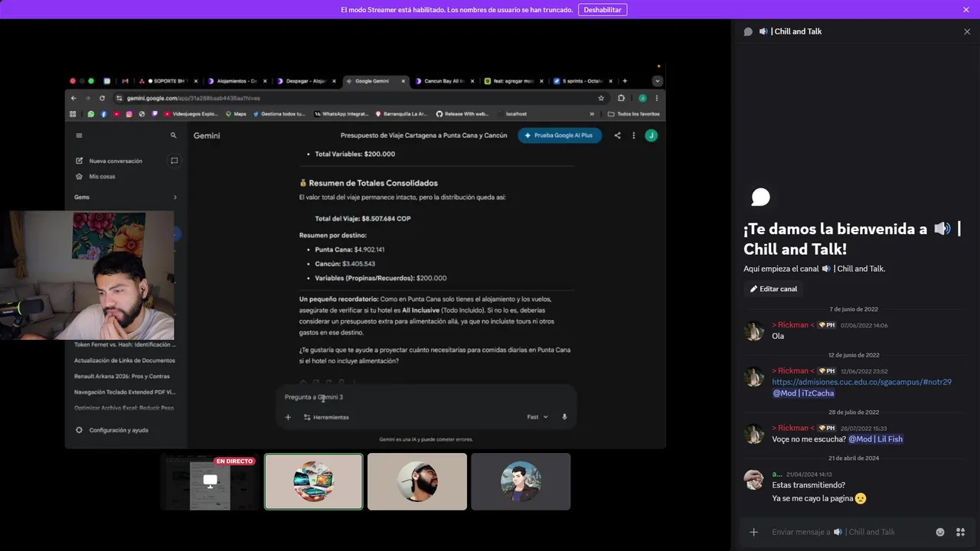
Task: Click the search icon in the Gemini sidebar
Action: tap(174, 135)
